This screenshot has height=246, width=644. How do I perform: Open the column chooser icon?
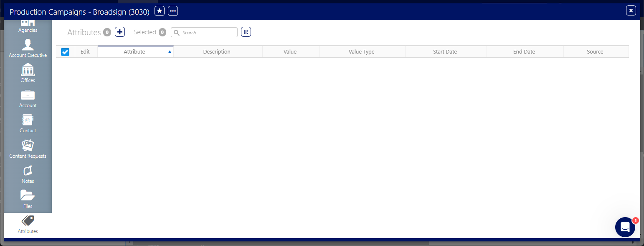(x=246, y=32)
